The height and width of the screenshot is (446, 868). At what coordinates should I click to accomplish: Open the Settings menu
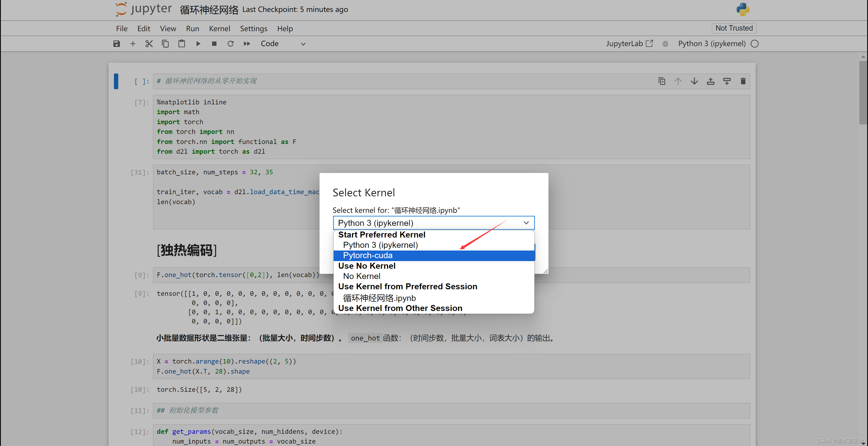pos(253,29)
